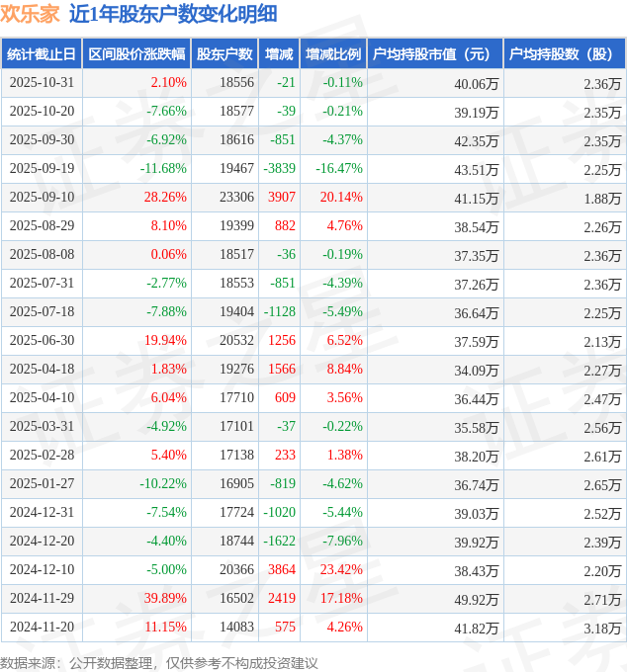Select the 3.18万 average shares cell

pos(602,627)
